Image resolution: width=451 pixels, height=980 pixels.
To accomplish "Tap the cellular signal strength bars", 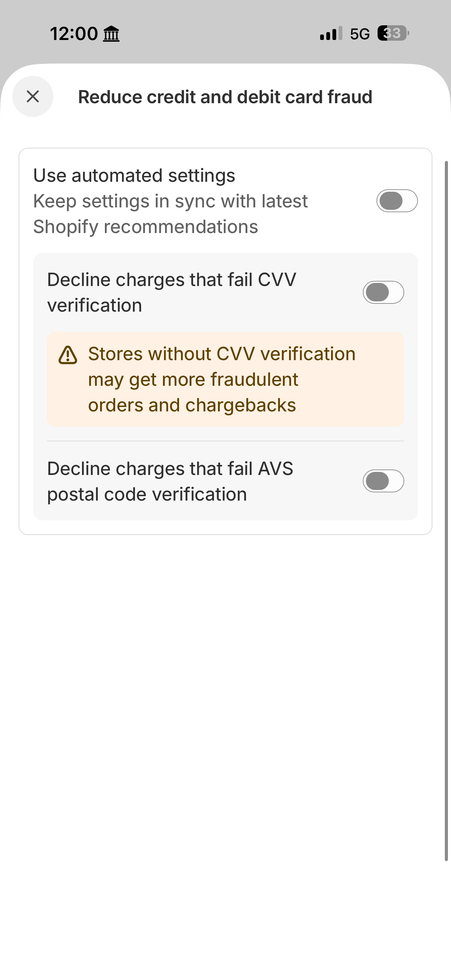I will [x=331, y=33].
